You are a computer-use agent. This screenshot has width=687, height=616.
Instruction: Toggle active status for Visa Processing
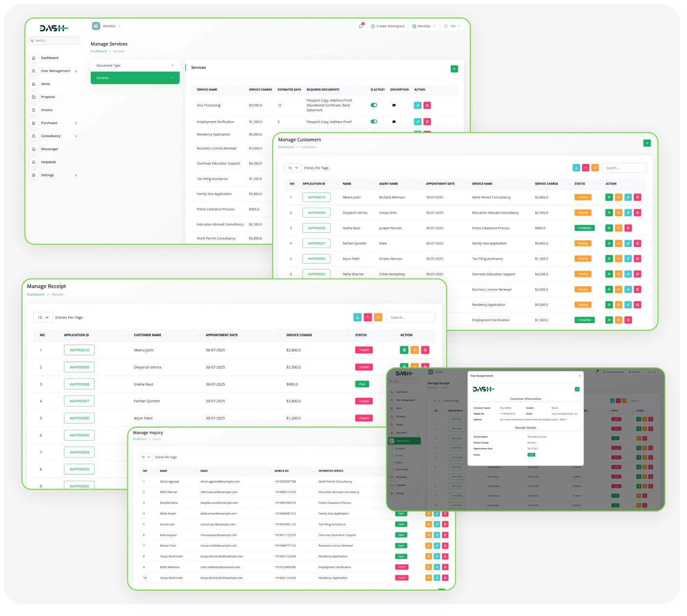[374, 105]
